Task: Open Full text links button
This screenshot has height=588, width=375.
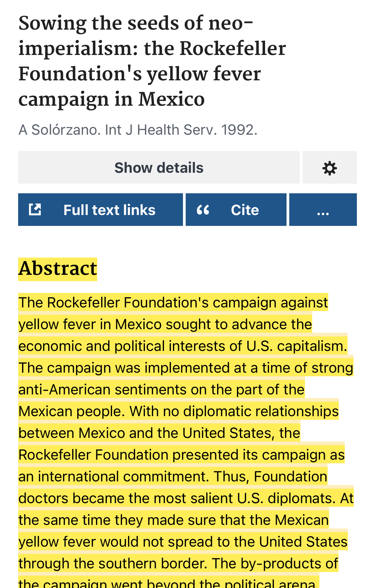Action: pyautogui.click(x=101, y=210)
